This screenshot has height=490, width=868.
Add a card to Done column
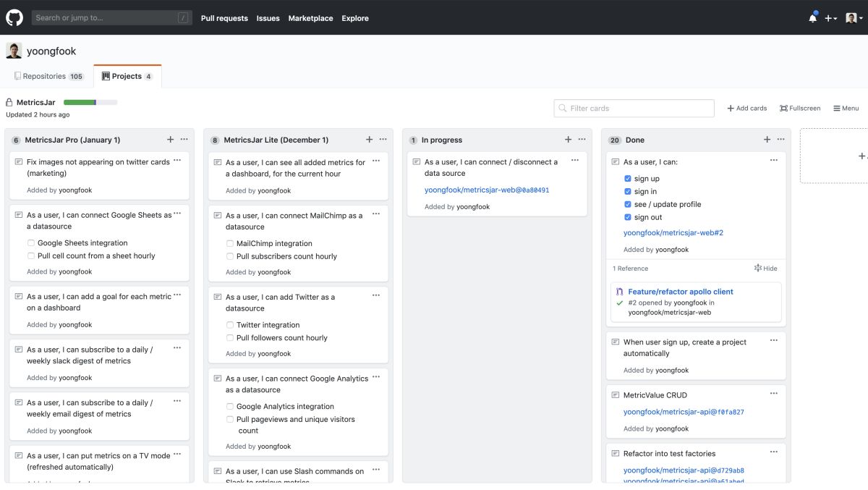tap(767, 140)
